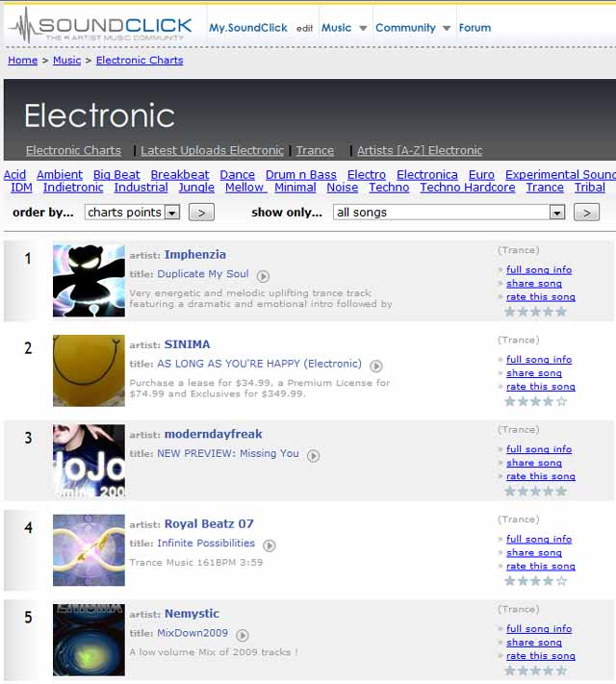Open the Drum n Bass genre link

301,175
